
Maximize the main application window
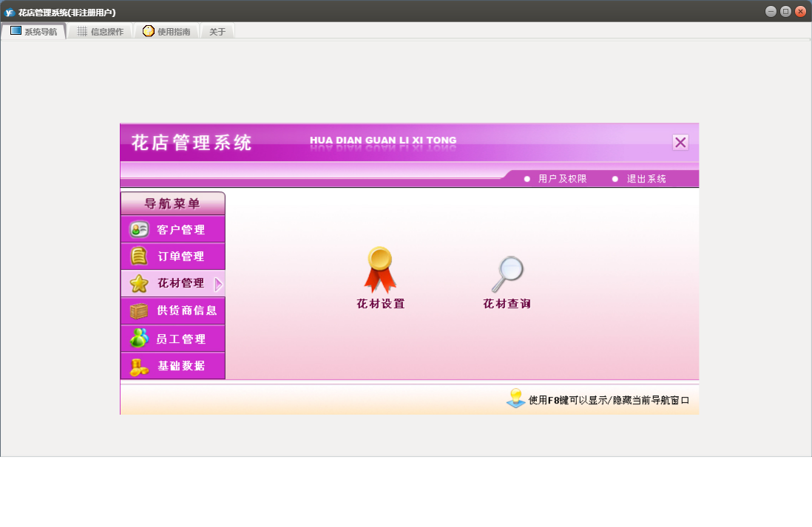pos(785,11)
